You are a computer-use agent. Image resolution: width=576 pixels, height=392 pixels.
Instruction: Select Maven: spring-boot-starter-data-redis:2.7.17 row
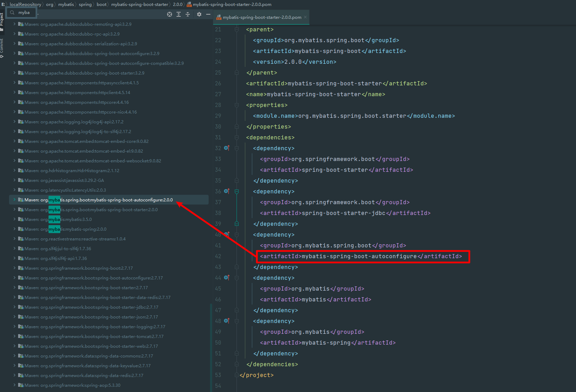coord(109,298)
